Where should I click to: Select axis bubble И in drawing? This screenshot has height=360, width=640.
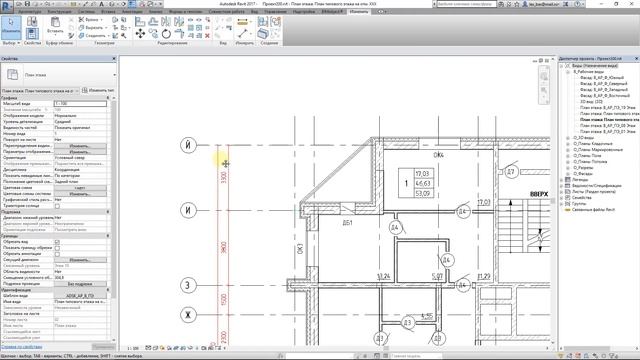tap(188, 211)
